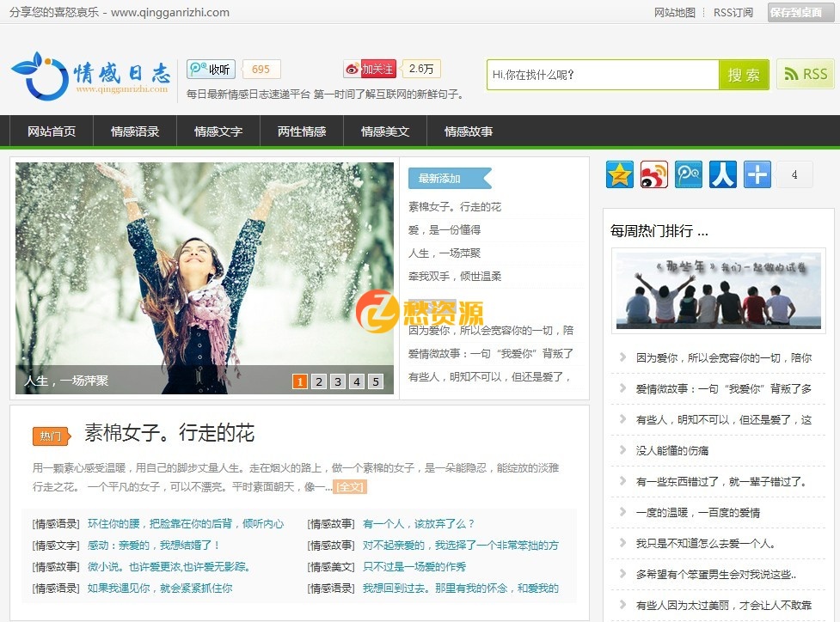Share the page via Sina Weibo icon
This screenshot has width=840, height=622.
pos(653,174)
